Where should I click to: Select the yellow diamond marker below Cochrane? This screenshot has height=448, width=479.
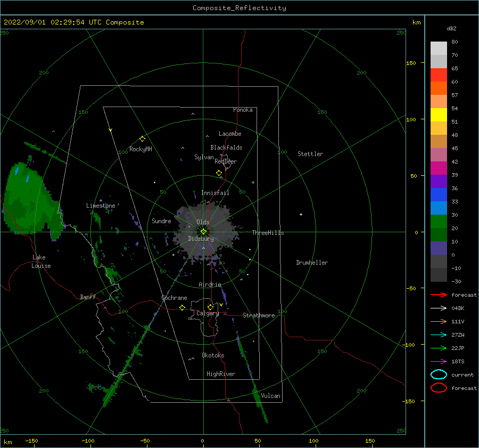(183, 307)
